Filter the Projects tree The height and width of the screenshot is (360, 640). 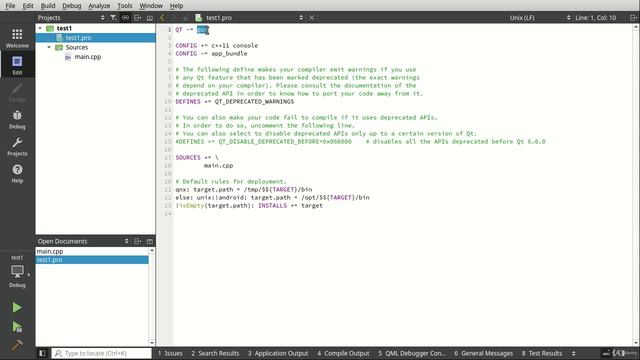click(x=113, y=18)
